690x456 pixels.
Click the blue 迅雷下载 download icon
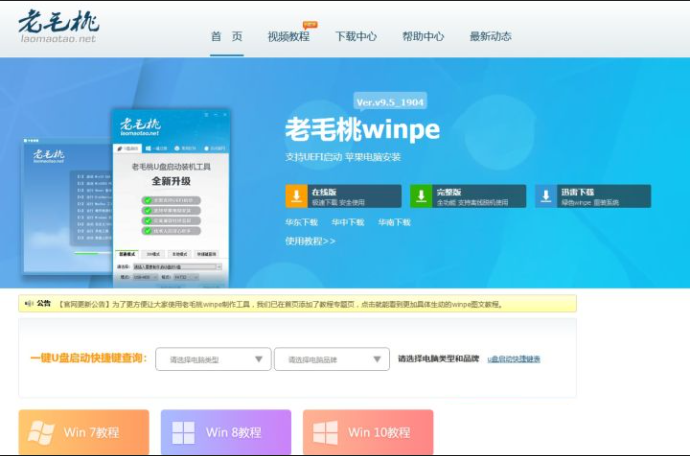pyautogui.click(x=546, y=196)
